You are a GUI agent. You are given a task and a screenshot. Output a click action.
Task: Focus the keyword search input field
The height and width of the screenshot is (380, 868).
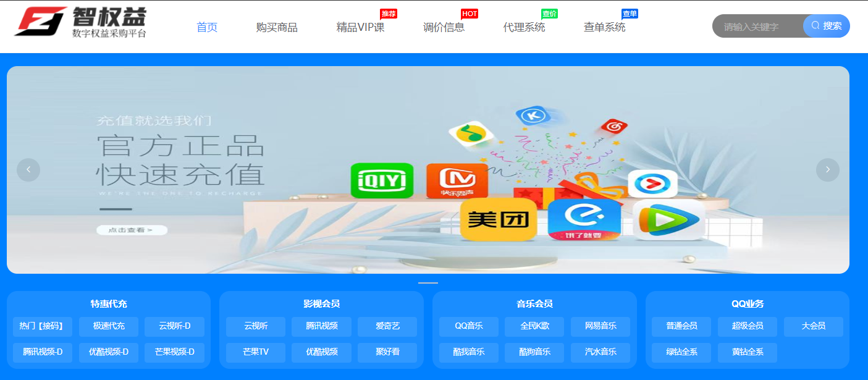click(x=757, y=27)
